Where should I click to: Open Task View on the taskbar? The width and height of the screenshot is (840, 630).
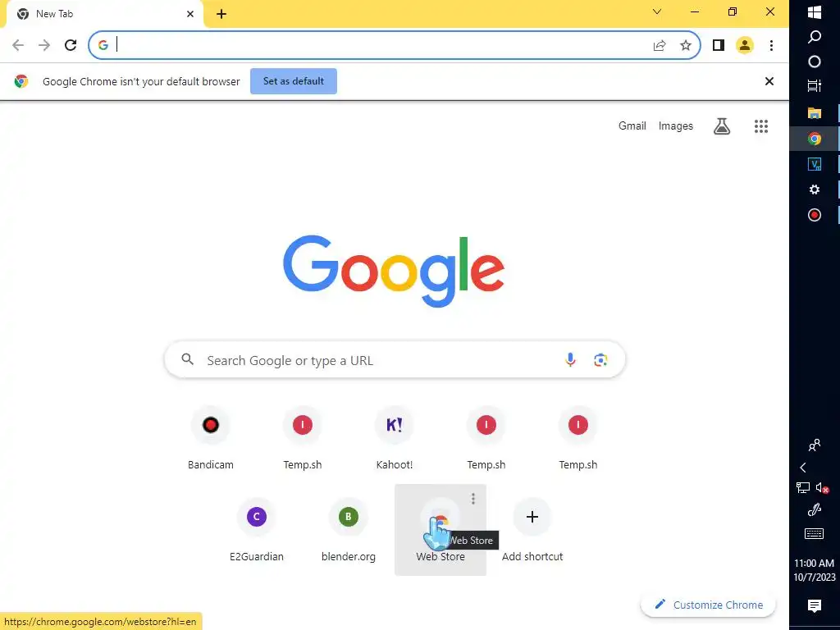pos(815,85)
